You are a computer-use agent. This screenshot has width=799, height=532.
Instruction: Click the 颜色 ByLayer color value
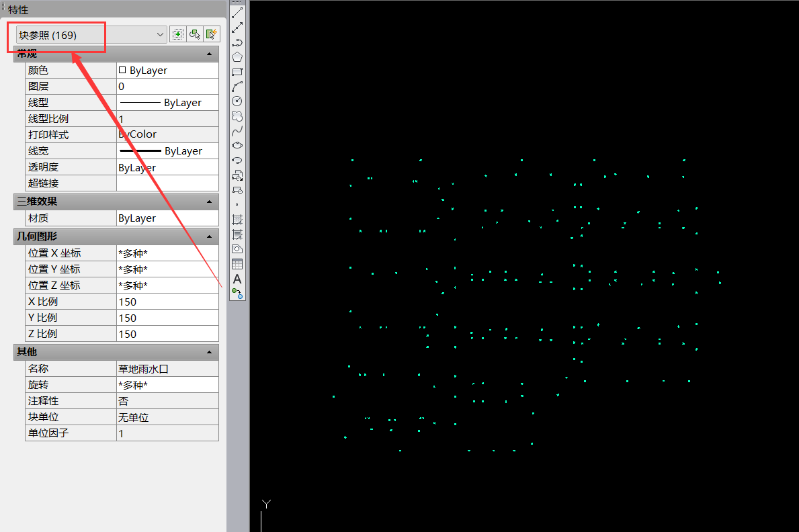[x=167, y=70]
